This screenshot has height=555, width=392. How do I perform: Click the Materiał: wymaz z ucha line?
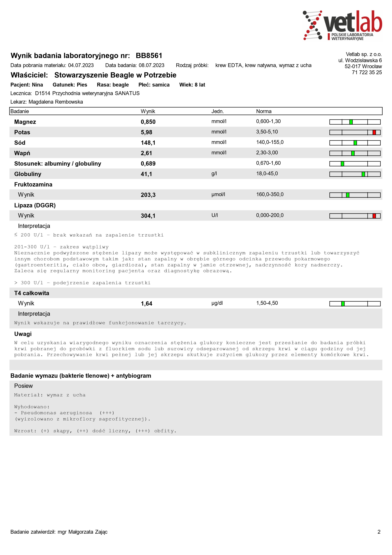[50, 395]
